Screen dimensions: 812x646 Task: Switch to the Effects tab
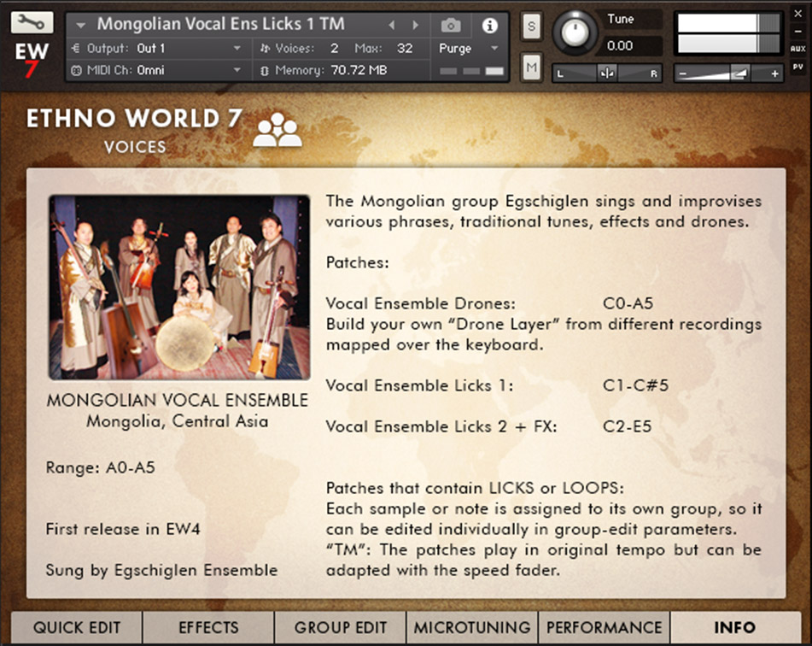[208, 627]
